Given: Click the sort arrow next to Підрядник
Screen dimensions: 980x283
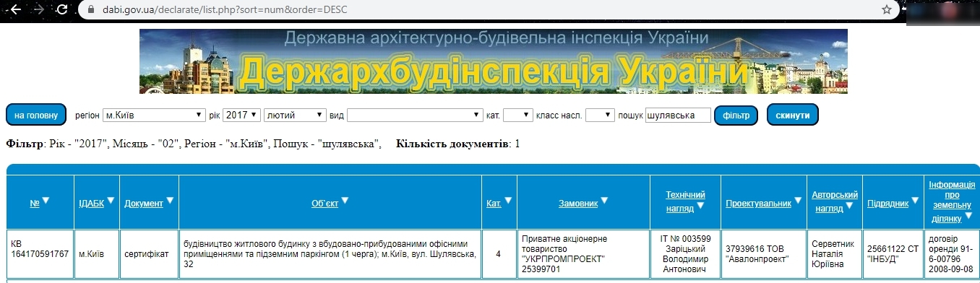Looking at the screenshot, I should click(x=915, y=201).
